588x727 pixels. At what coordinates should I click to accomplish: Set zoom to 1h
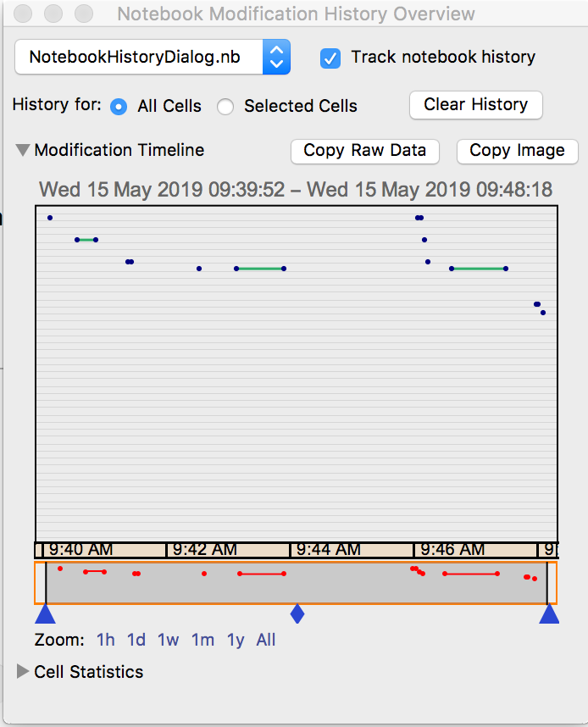coord(106,640)
